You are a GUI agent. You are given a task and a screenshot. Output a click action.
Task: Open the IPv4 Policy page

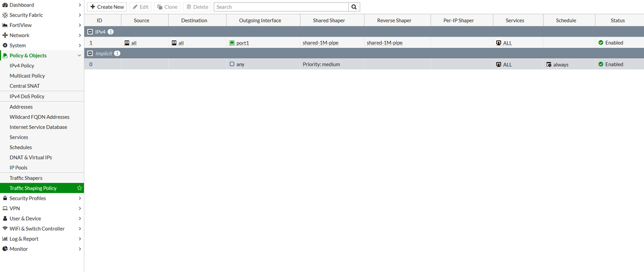(22, 66)
